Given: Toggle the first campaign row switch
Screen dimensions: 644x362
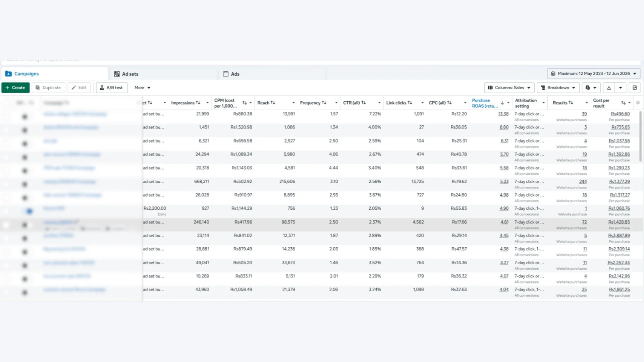Looking at the screenshot, I should (25, 117).
